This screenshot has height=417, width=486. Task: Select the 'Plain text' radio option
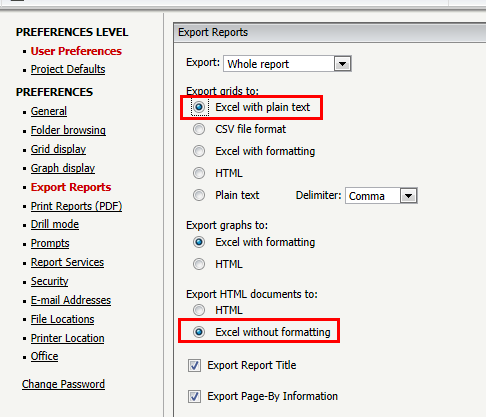point(199,195)
